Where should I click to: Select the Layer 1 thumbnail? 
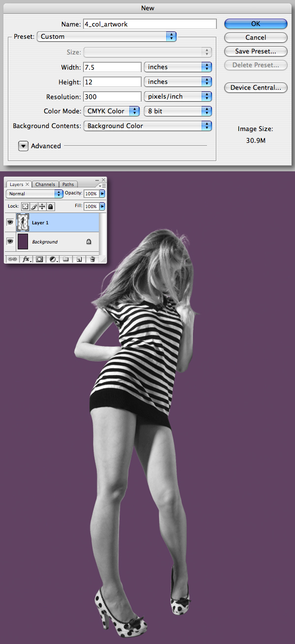click(x=23, y=222)
